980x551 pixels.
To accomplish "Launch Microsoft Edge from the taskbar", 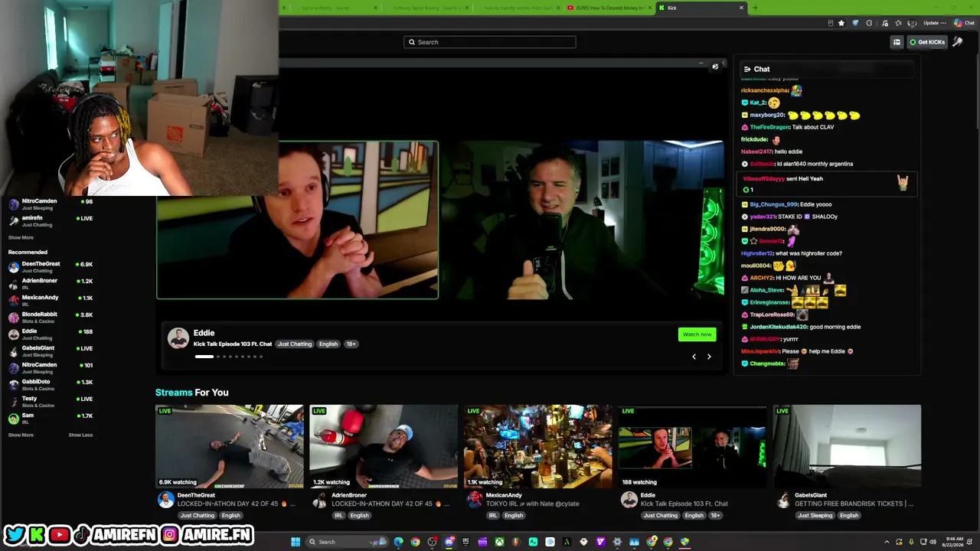I will 398,542.
